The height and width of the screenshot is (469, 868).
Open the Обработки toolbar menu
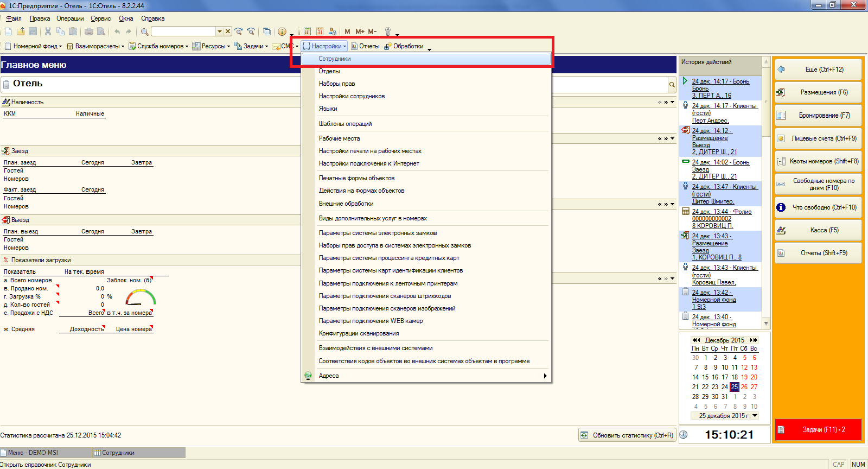tap(404, 46)
